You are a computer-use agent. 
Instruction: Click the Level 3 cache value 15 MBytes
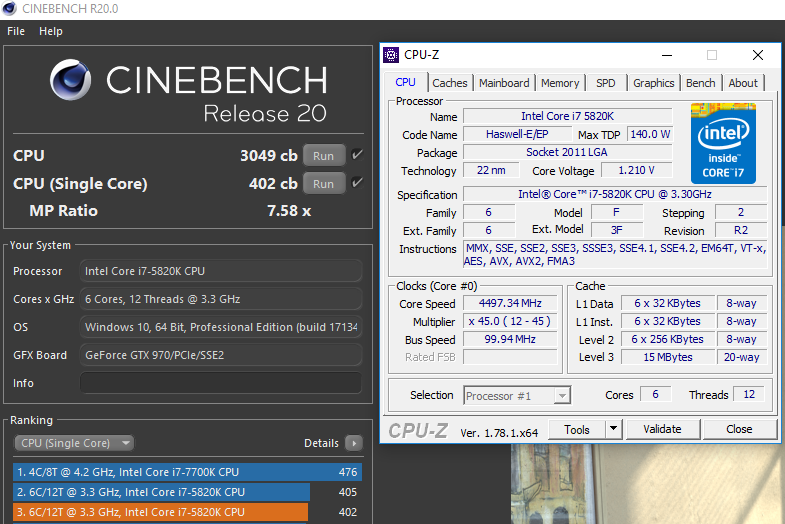[x=668, y=357]
